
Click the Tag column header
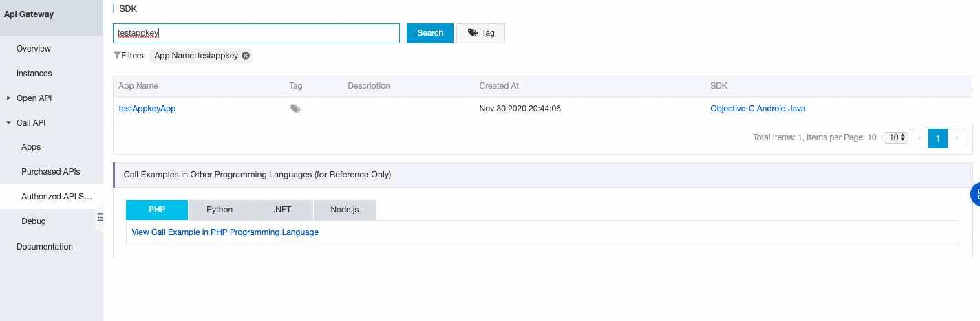296,86
